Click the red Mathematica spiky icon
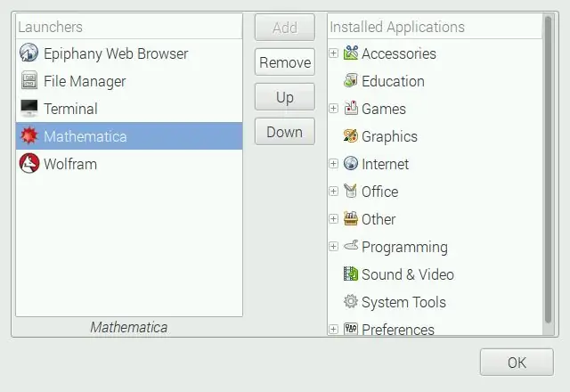570x392 pixels. [x=28, y=135]
